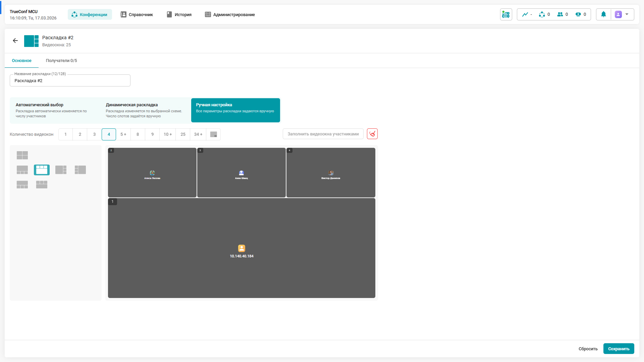Click Заполнить видеоокна участниками button

[323, 134]
